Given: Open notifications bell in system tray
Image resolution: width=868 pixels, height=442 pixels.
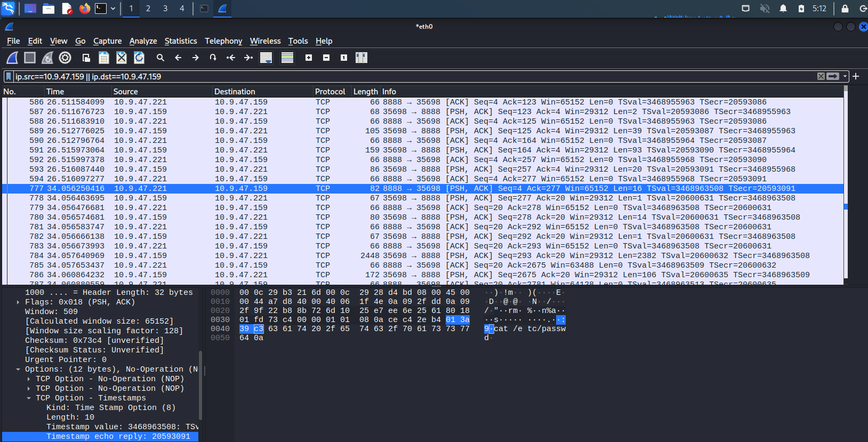Looking at the screenshot, I should 783,9.
